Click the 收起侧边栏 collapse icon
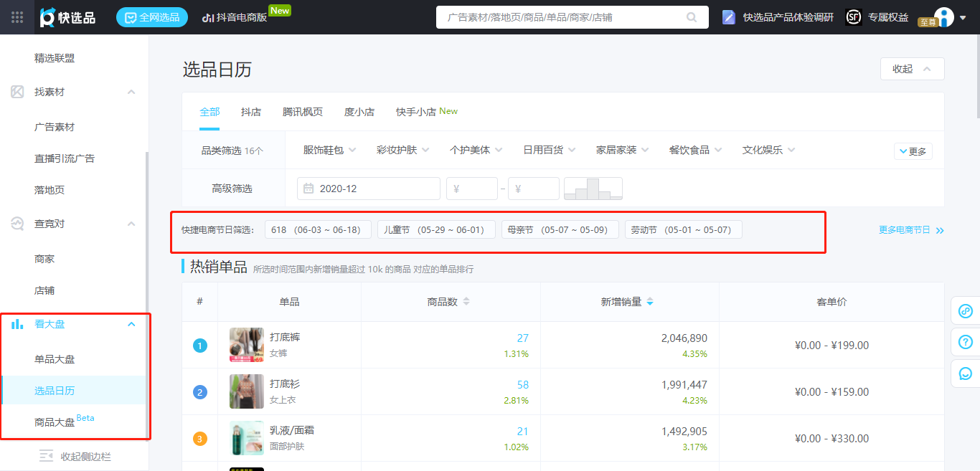The image size is (980, 471). click(47, 456)
